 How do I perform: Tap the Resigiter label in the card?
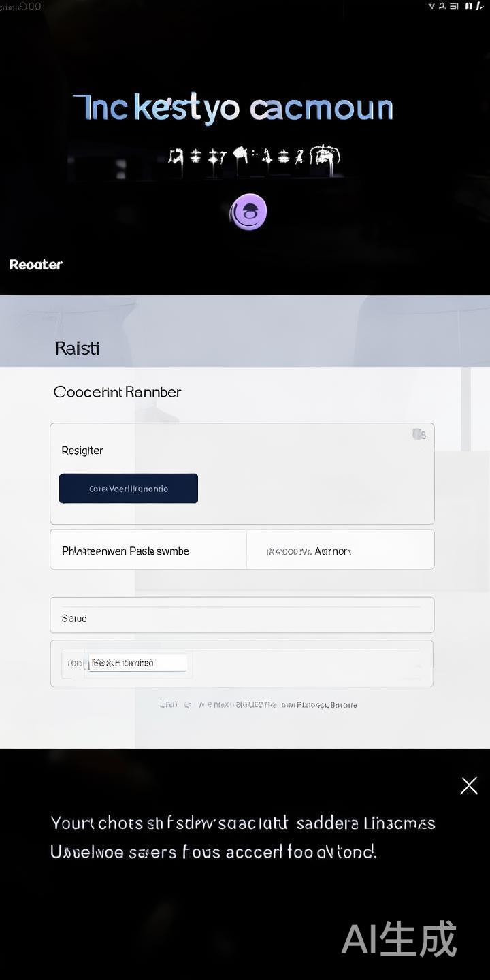coord(82,451)
